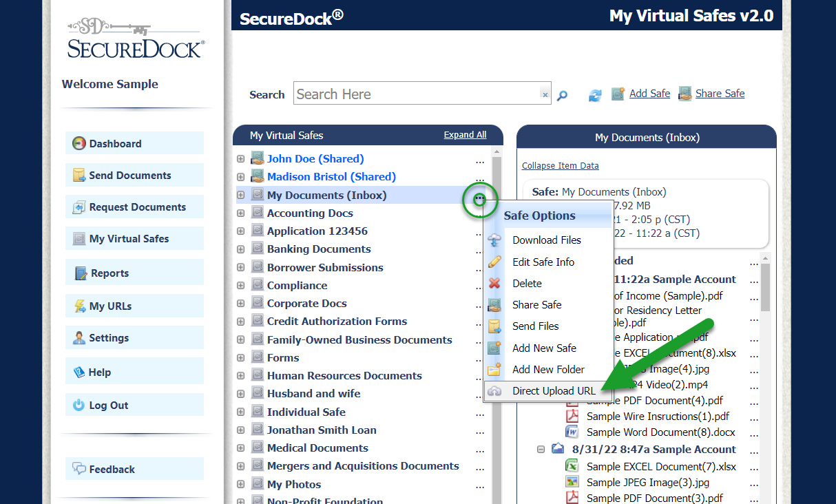The height and width of the screenshot is (504, 836).
Task: Open options ellipsis for Corporate Docs
Action: click(480, 306)
